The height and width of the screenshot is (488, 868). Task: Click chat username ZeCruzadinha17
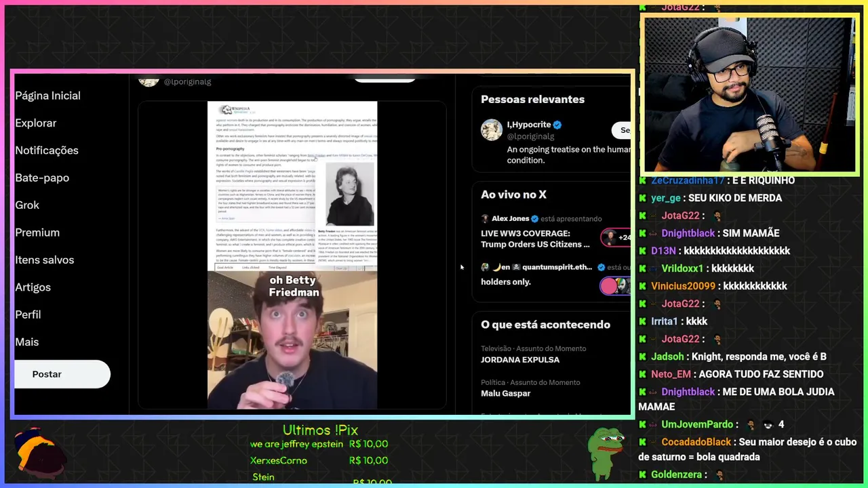pos(686,180)
